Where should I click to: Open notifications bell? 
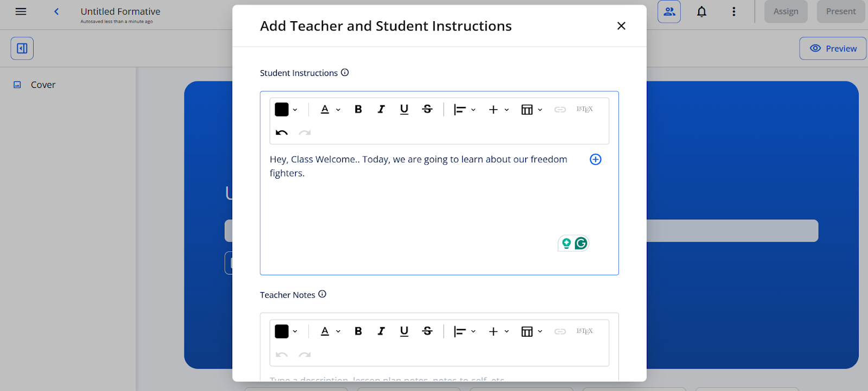[701, 11]
